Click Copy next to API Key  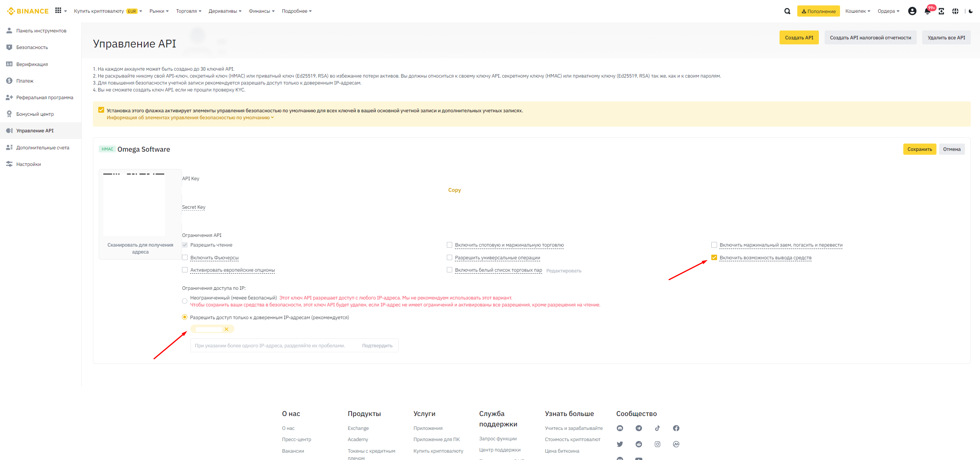[x=454, y=190]
